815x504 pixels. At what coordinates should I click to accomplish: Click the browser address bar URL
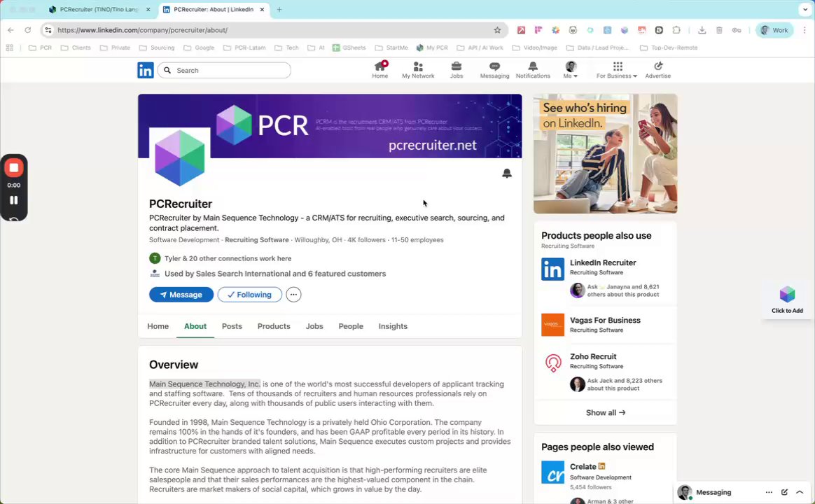pyautogui.click(x=142, y=30)
